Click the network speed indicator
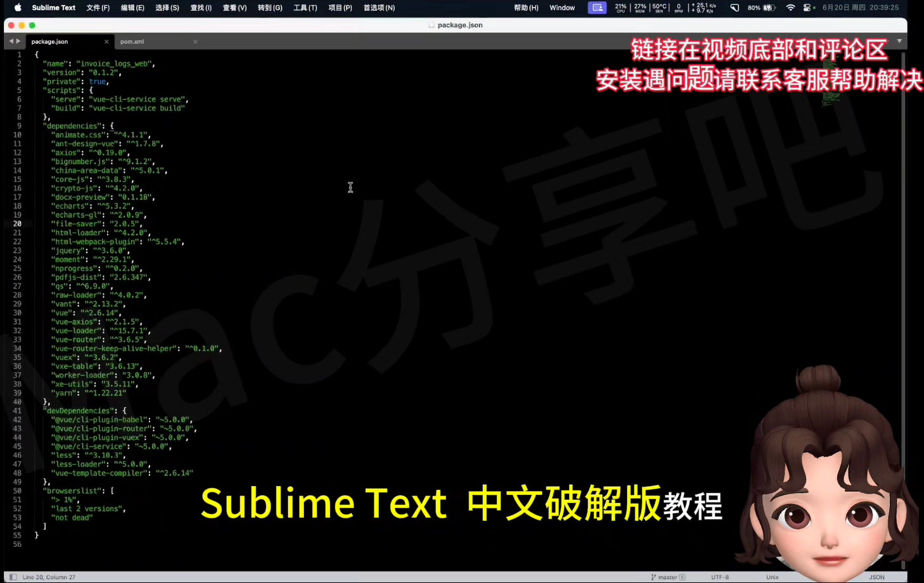 point(704,8)
